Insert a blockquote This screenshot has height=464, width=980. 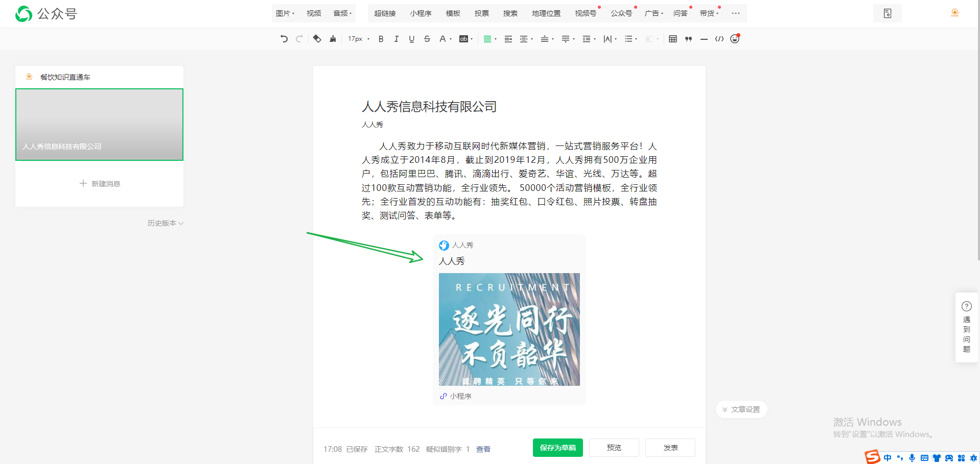[x=688, y=39]
